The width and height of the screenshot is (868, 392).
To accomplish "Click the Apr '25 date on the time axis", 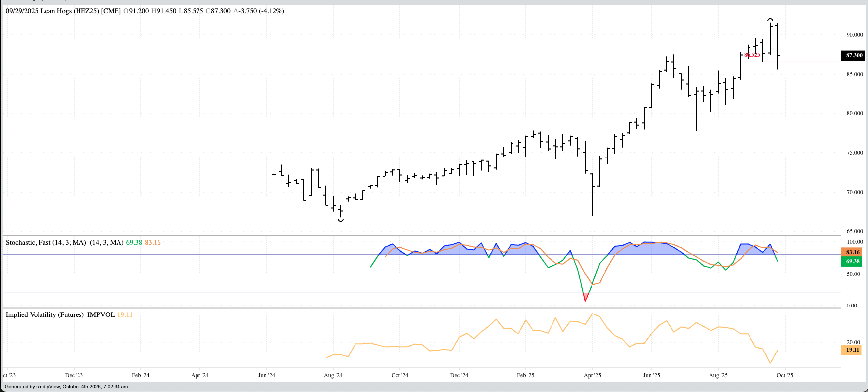I will click(x=592, y=375).
